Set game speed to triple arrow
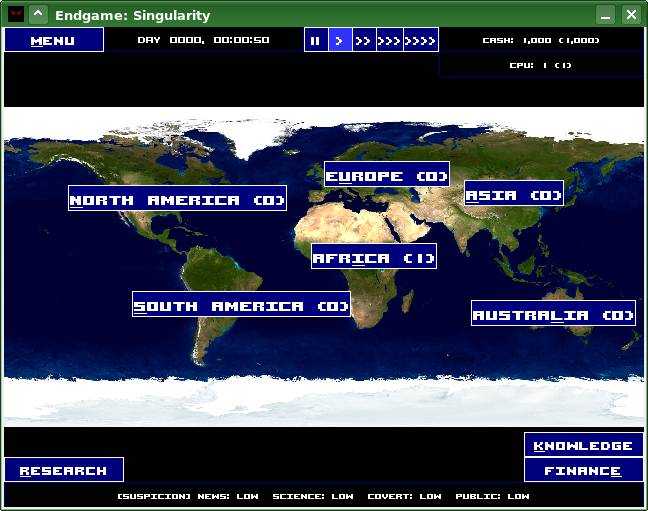The width and height of the screenshot is (648, 511). [x=390, y=40]
